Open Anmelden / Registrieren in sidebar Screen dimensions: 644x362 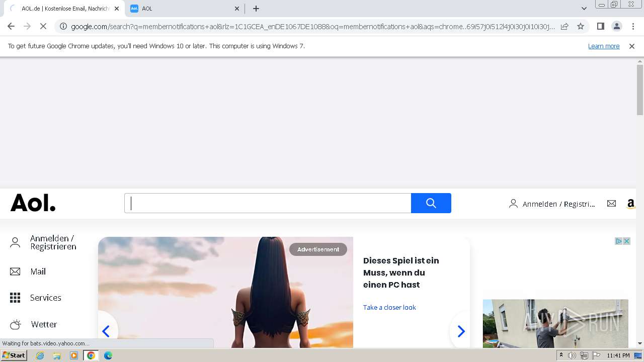click(x=53, y=242)
